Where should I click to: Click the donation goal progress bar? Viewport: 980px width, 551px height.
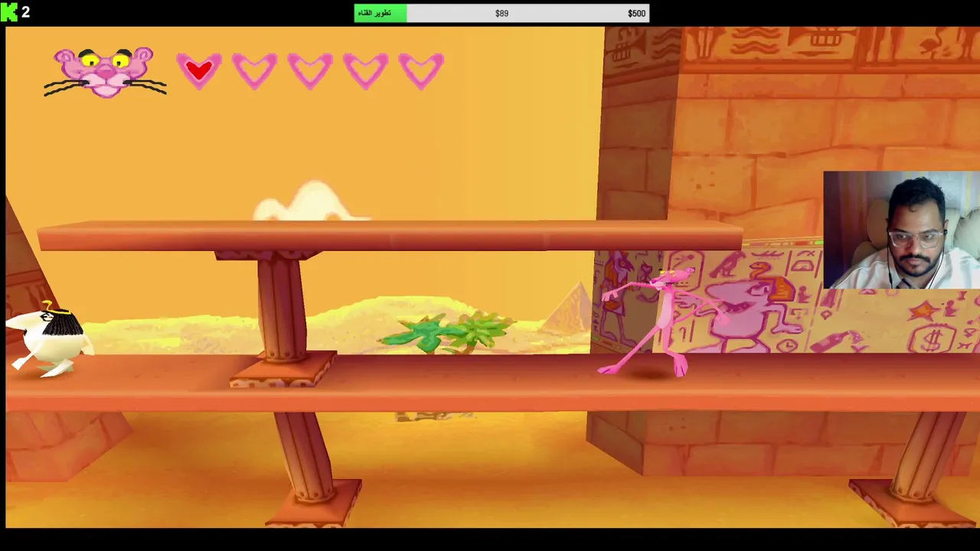[x=501, y=13]
